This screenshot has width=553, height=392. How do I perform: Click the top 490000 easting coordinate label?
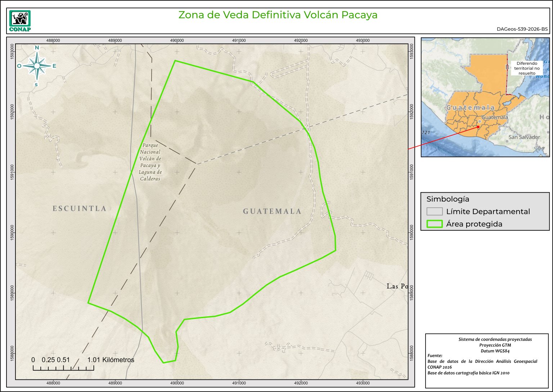point(177,40)
